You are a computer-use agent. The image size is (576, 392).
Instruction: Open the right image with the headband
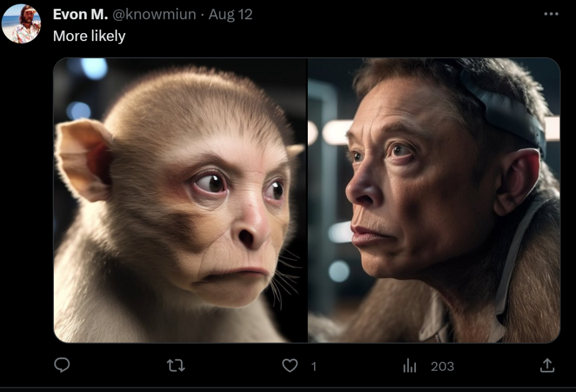pyautogui.click(x=434, y=200)
